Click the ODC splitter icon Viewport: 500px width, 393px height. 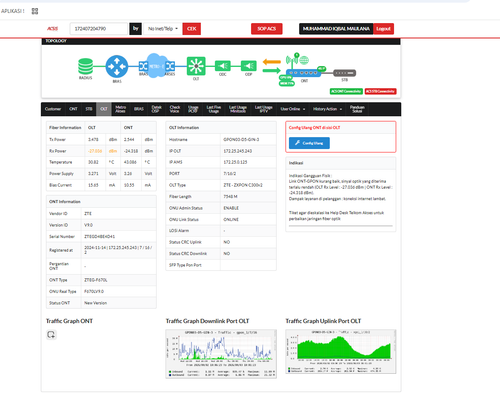(x=222, y=66)
